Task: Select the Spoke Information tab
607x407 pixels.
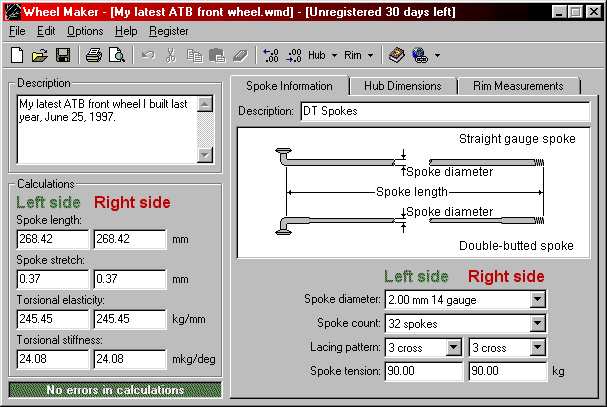Action: point(289,86)
